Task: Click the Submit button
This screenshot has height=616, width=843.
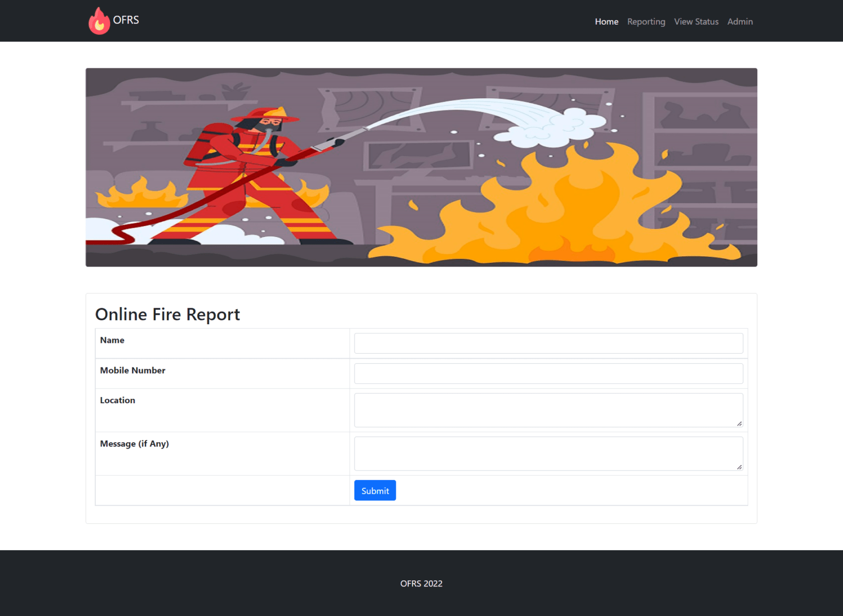Action: (x=375, y=490)
